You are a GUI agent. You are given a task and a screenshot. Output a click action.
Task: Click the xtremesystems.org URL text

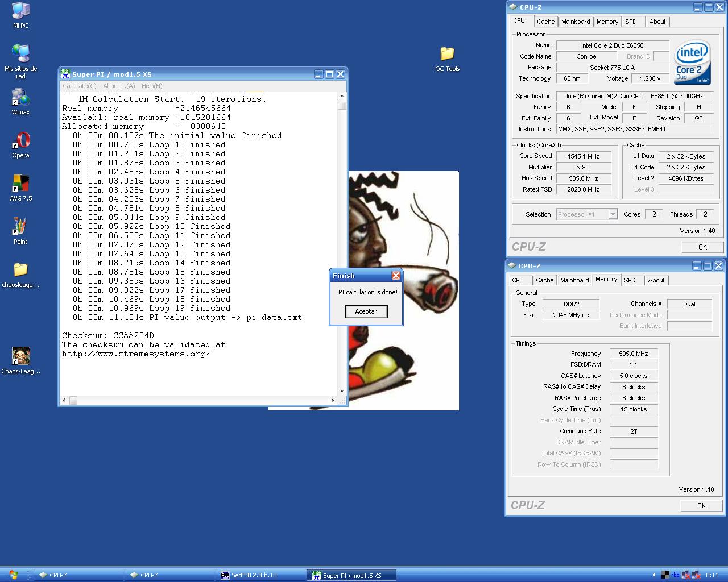[136, 354]
